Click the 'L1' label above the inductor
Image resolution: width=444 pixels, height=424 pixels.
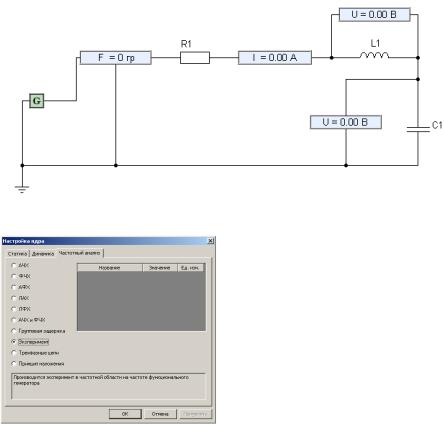coord(375,43)
